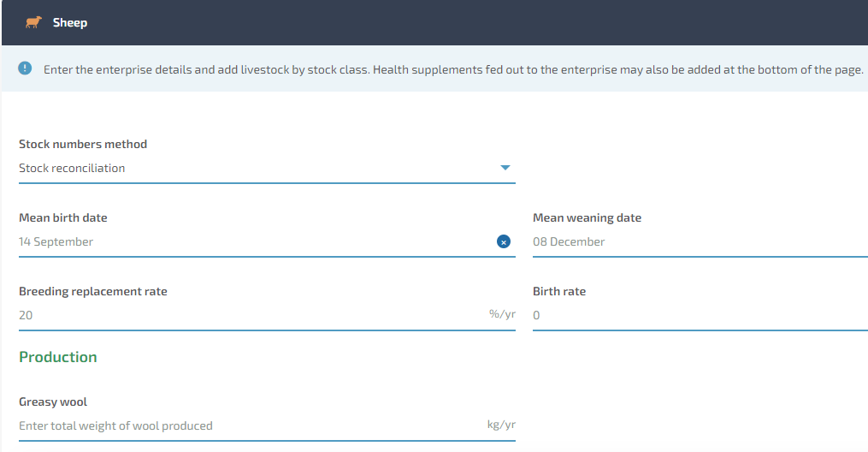The width and height of the screenshot is (868, 452).
Task: Open the Stock numbers method dropdown arrow
Action: (505, 167)
